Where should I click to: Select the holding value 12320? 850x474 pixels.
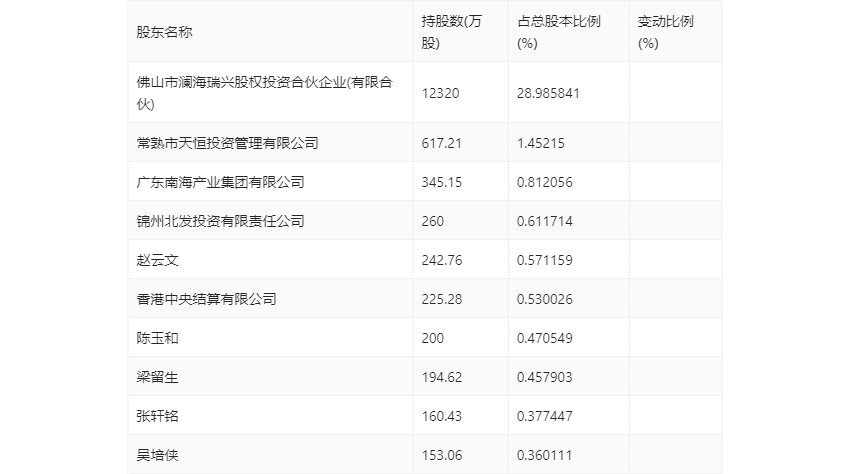440,93
